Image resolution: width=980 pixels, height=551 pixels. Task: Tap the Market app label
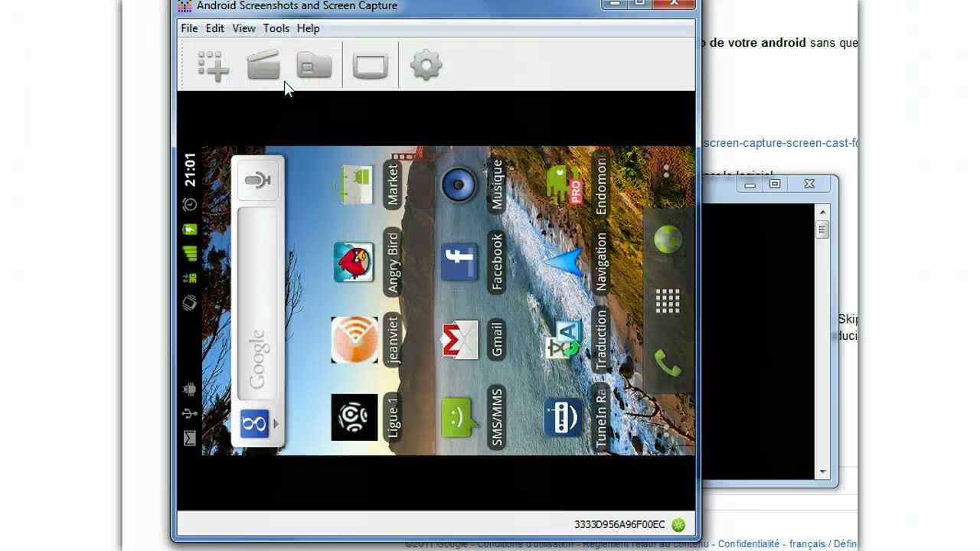click(393, 184)
